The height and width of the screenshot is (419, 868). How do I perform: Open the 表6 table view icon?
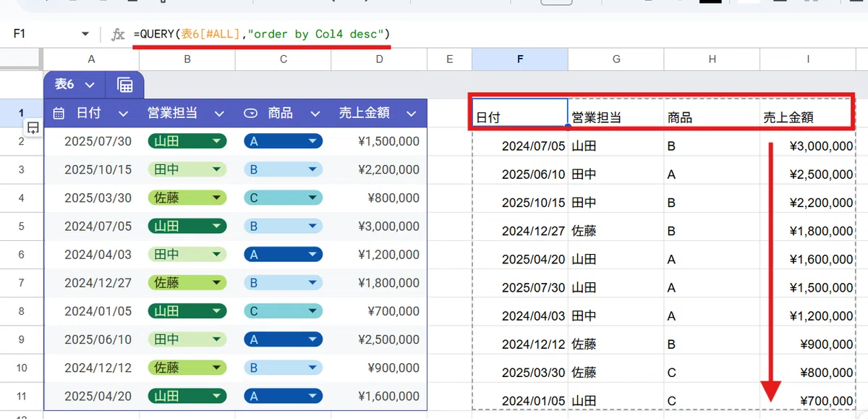124,85
